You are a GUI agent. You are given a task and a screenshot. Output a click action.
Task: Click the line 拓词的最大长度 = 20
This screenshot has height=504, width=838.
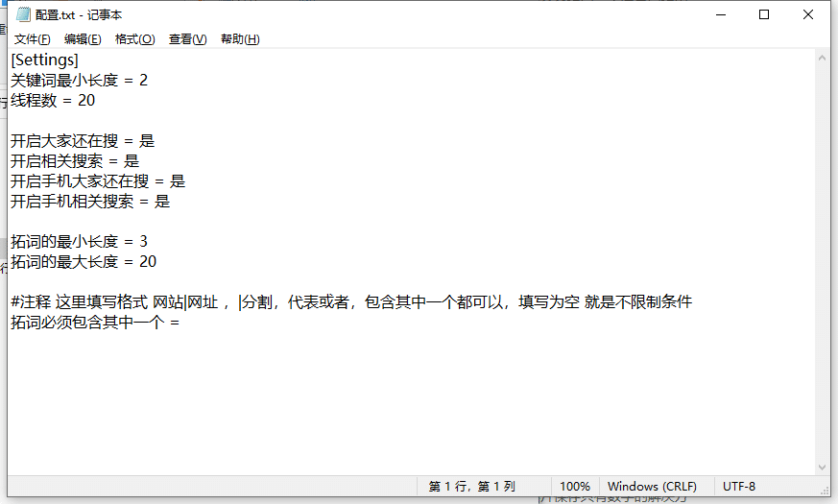[x=84, y=262]
